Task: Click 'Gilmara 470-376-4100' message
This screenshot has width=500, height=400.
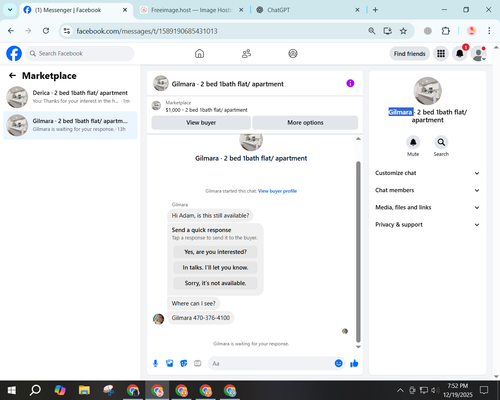Action: (x=201, y=318)
